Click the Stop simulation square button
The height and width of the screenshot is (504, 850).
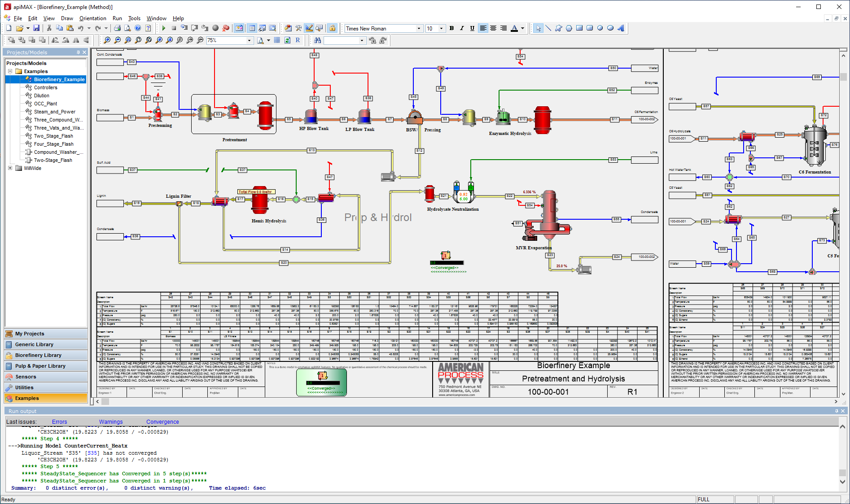click(x=174, y=28)
